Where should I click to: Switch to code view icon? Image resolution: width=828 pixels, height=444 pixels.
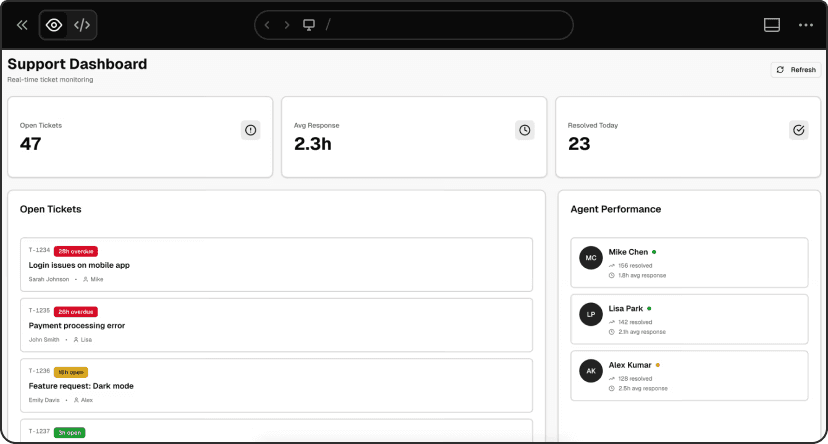(82, 25)
